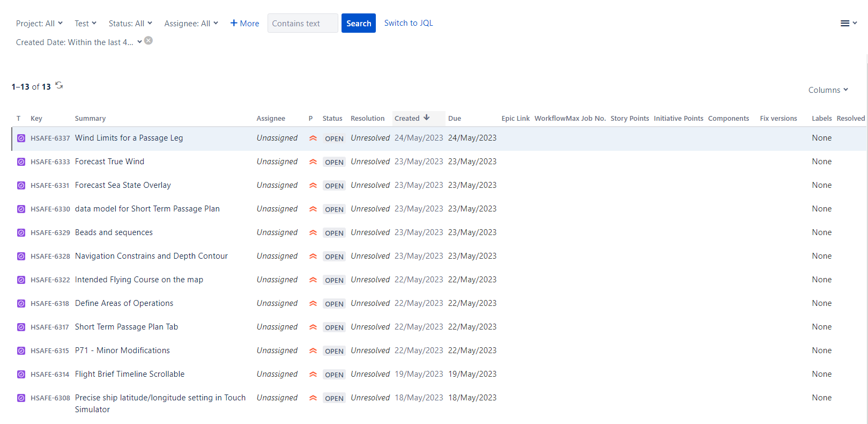Sort by the Assignee column header
The height and width of the screenshot is (424, 868).
tap(271, 118)
